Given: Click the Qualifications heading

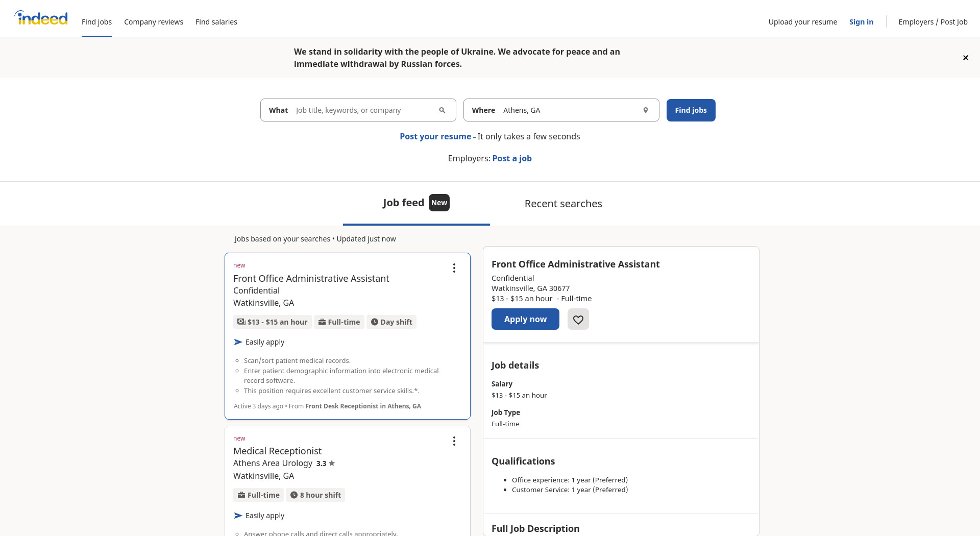Looking at the screenshot, I should (x=523, y=461).
